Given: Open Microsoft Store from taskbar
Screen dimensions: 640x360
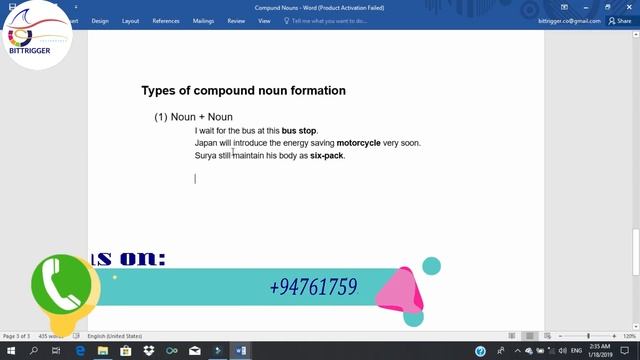Looking at the screenshot, I should click(x=126, y=351).
